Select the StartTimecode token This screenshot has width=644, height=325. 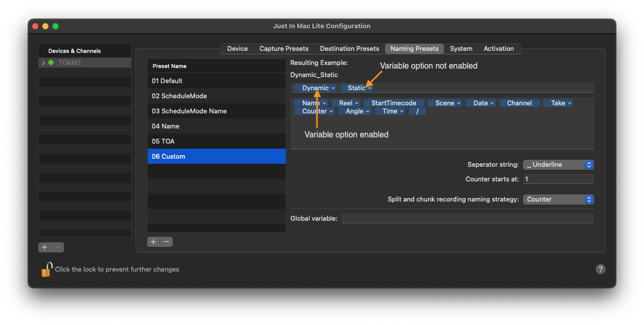point(394,103)
